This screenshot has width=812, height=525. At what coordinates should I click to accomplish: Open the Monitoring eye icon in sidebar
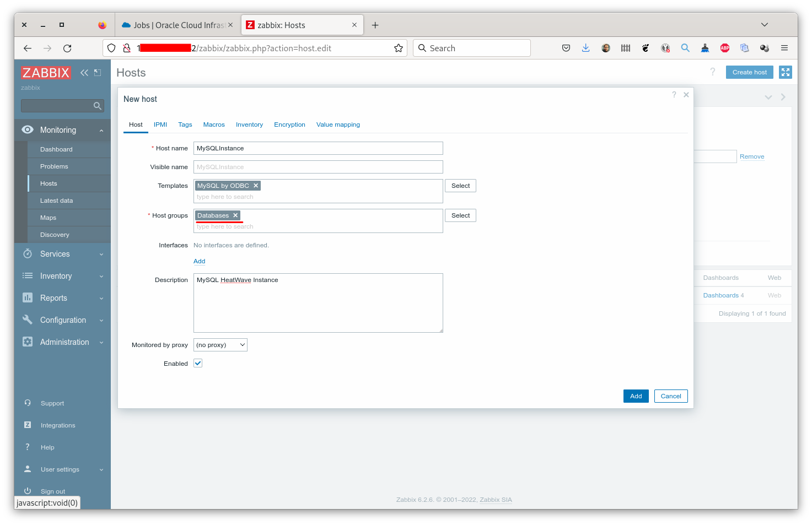pos(28,129)
